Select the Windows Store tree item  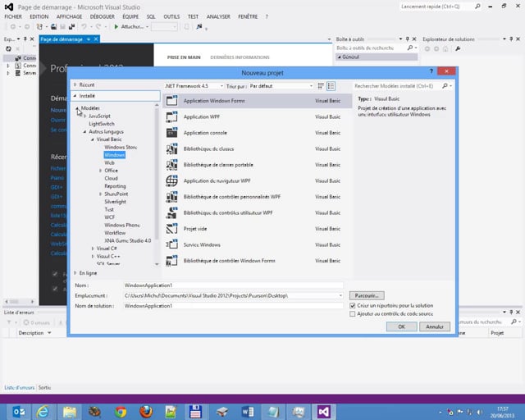coord(121,147)
